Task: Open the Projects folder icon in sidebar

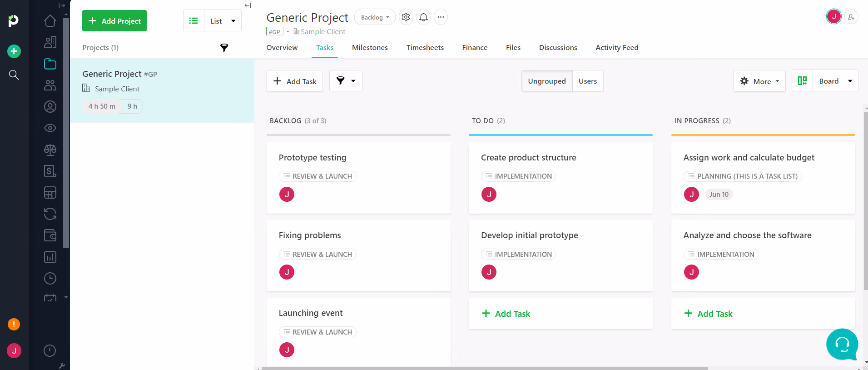Action: pos(50,64)
